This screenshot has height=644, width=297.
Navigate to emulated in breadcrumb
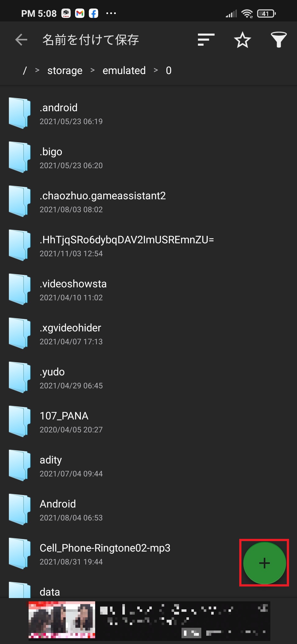(x=124, y=70)
